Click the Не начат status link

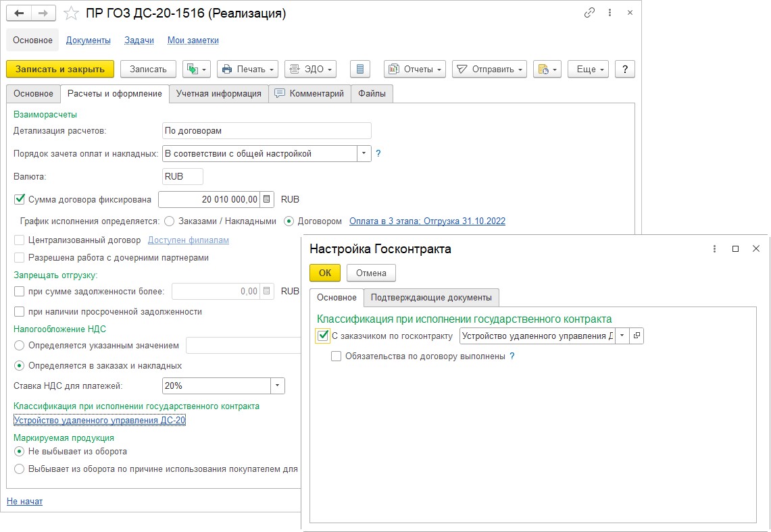pos(24,501)
